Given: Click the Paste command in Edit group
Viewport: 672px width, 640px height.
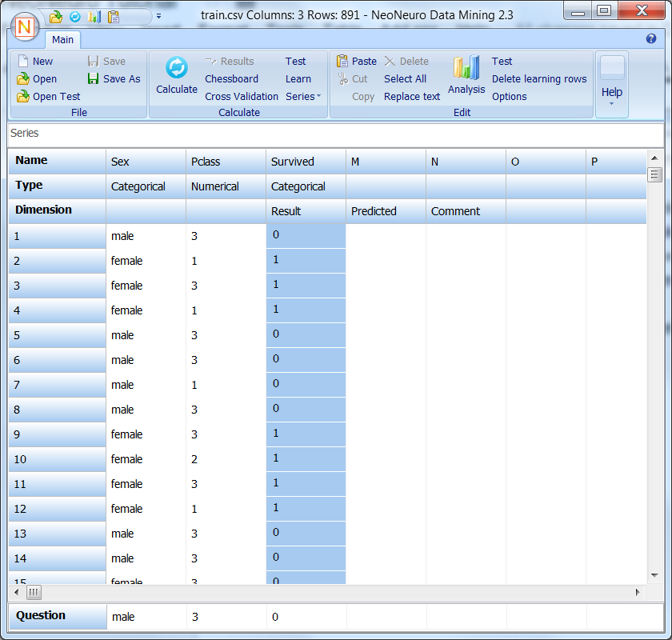Looking at the screenshot, I should pyautogui.click(x=357, y=62).
